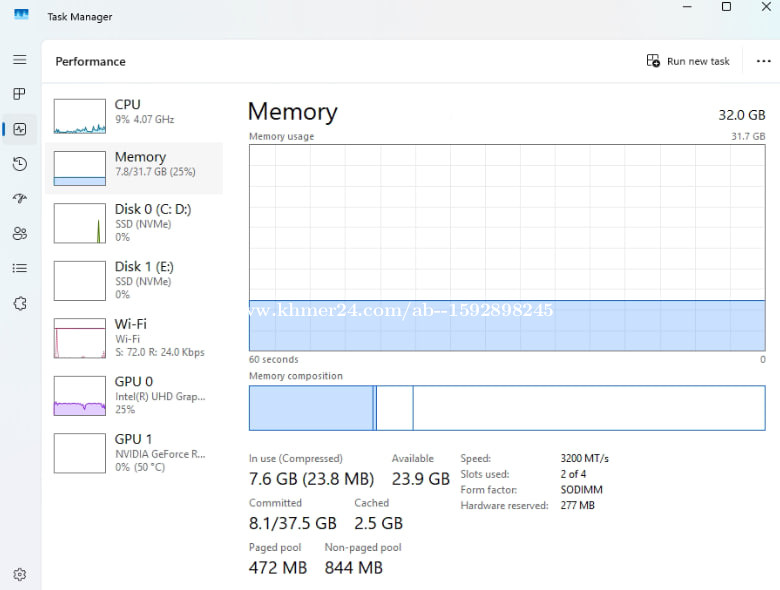Click the Memory usage graph
780x590 pixels.
click(x=506, y=247)
